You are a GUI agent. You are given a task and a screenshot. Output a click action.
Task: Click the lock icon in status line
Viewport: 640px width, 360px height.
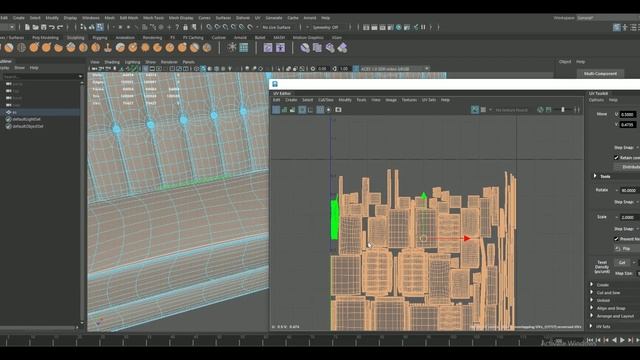185,27
